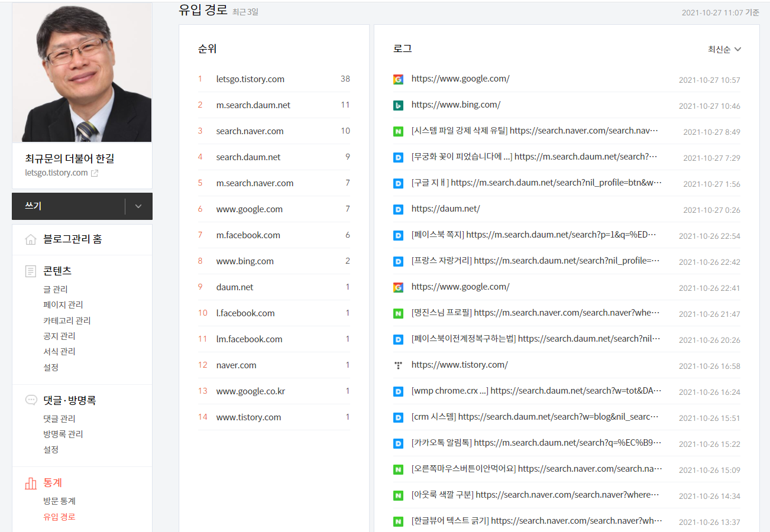Select rank 4 search.daum.net row
770x532 pixels.
[x=274, y=157]
